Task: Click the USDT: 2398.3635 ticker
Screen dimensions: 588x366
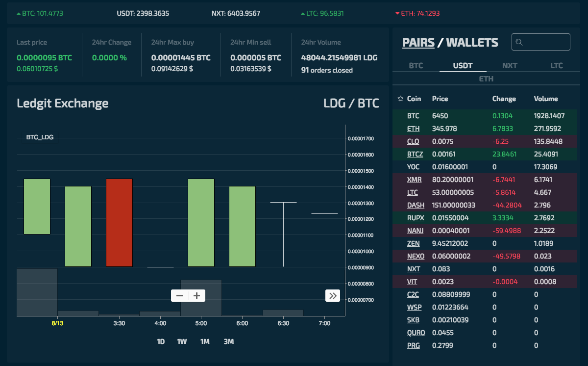Action: coord(143,13)
